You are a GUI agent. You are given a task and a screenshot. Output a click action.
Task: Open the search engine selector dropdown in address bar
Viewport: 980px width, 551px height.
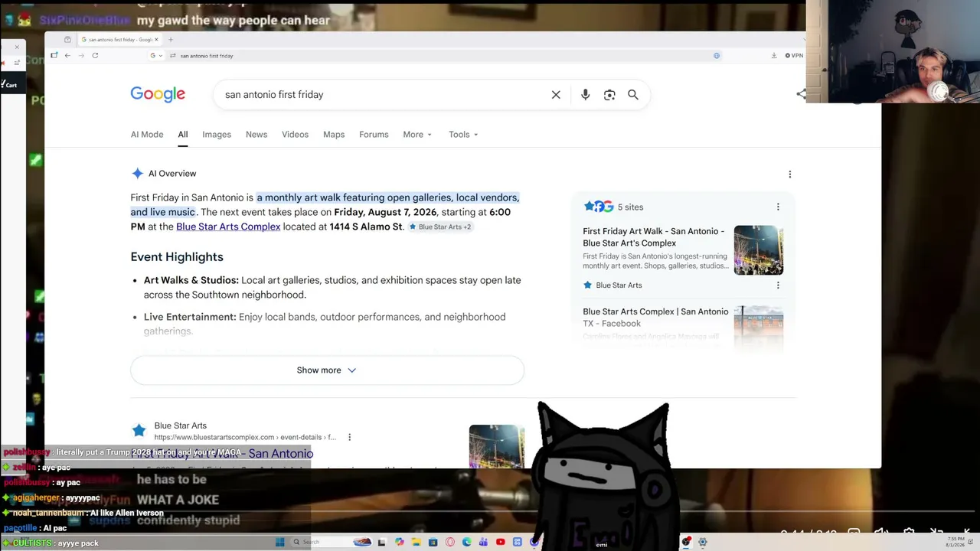[156, 55]
